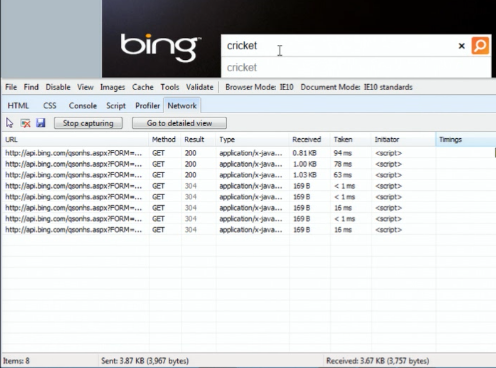The image size is (496, 368).
Task: Switch to the Profiler tab
Action: pyautogui.click(x=147, y=106)
